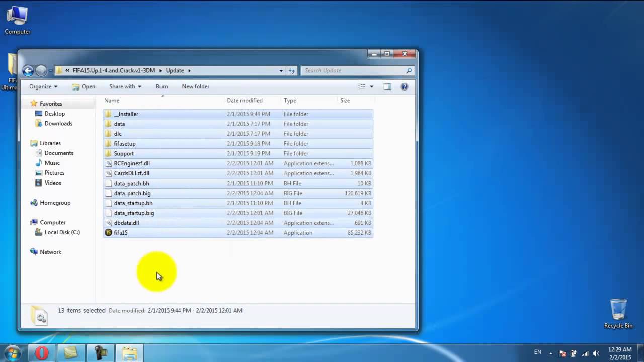Change the view layout icon
Image resolution: width=644 pixels, height=362 pixels.
(362, 86)
